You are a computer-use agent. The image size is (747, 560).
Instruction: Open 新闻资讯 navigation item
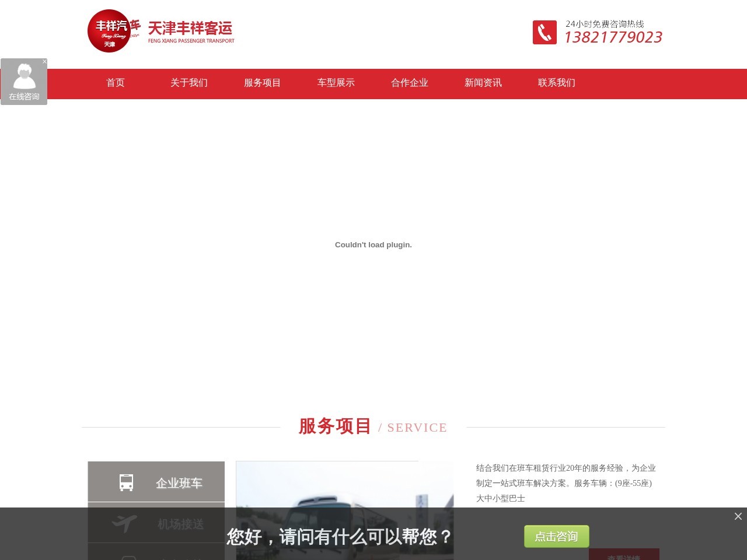(x=483, y=83)
